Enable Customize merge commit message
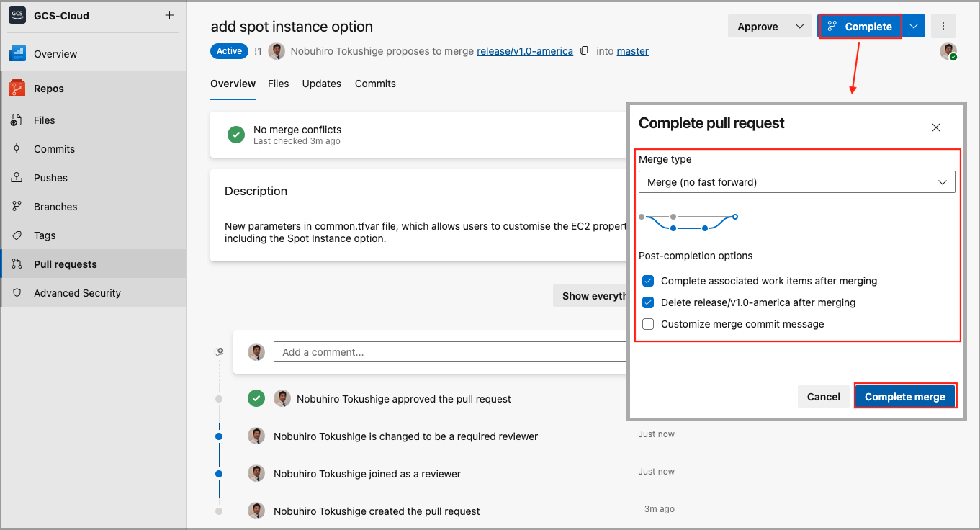 (648, 324)
